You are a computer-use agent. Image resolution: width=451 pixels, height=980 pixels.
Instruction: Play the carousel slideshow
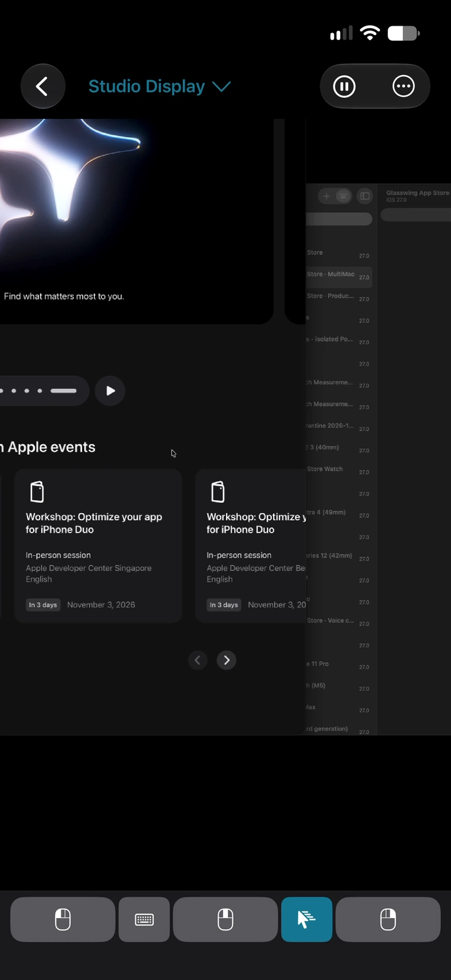coord(110,391)
